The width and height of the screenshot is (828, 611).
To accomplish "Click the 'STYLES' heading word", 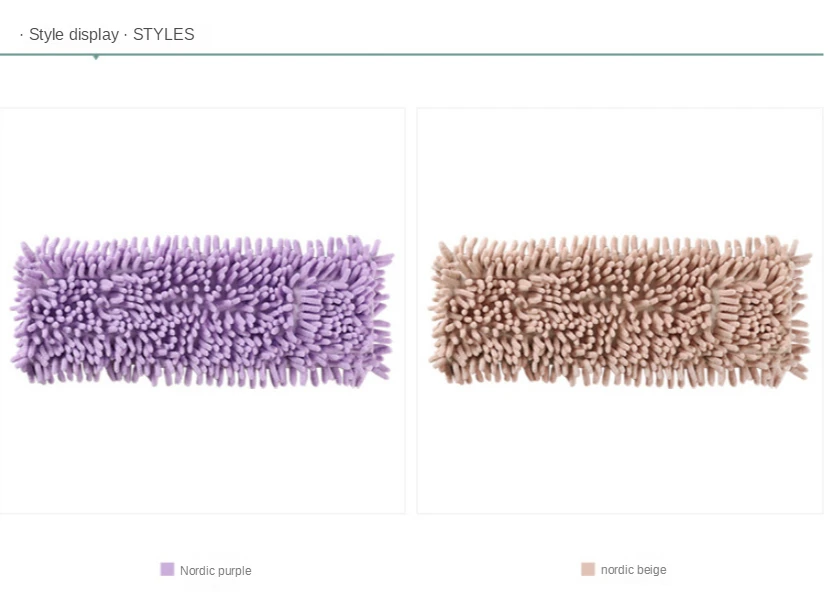I will (164, 34).
